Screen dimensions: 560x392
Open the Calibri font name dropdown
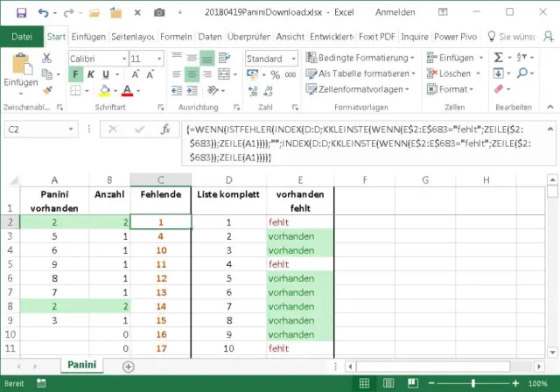tap(96, 58)
